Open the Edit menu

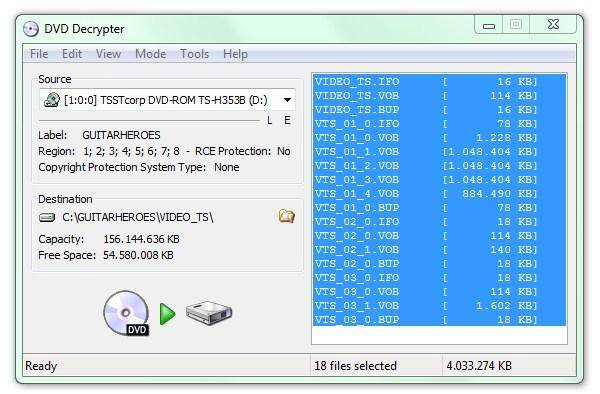(x=72, y=54)
